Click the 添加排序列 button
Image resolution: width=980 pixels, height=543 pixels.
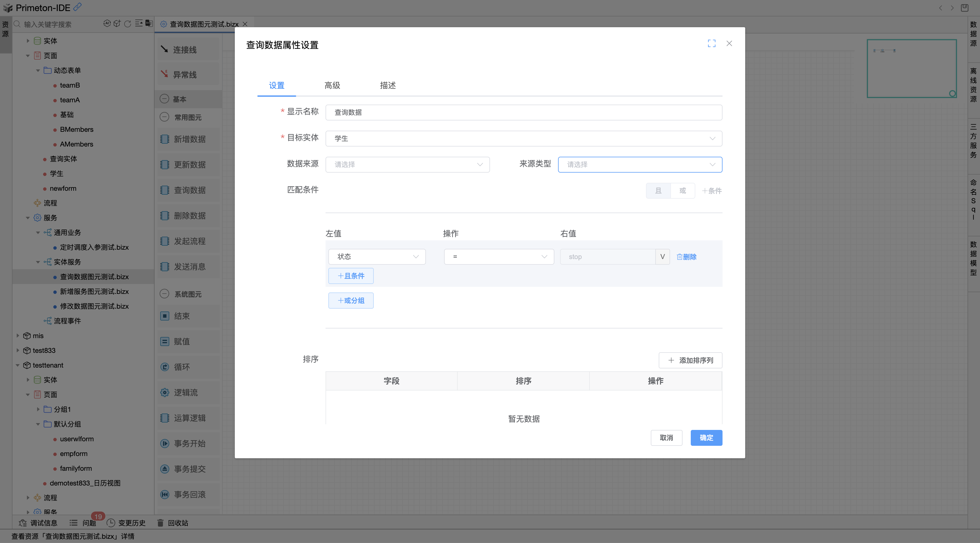(x=690, y=360)
